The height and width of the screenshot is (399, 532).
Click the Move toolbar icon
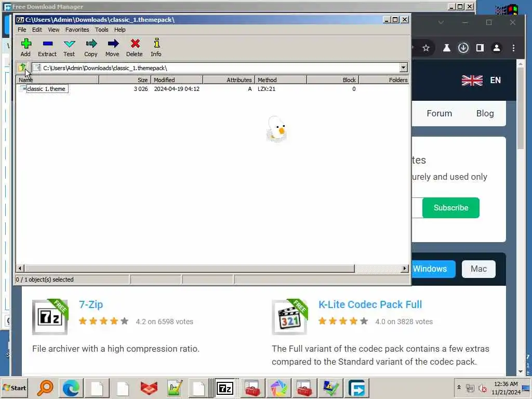tap(112, 47)
